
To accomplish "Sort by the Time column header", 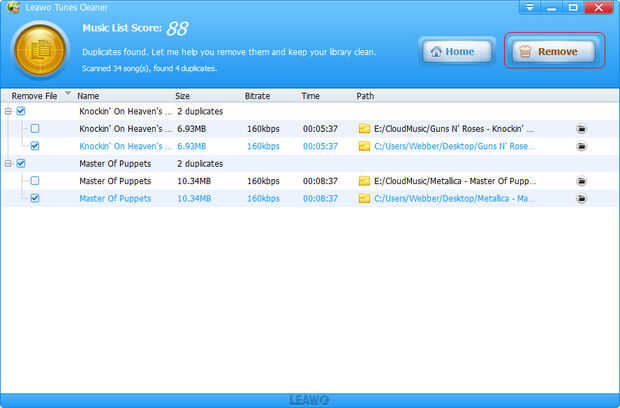I will [x=310, y=96].
